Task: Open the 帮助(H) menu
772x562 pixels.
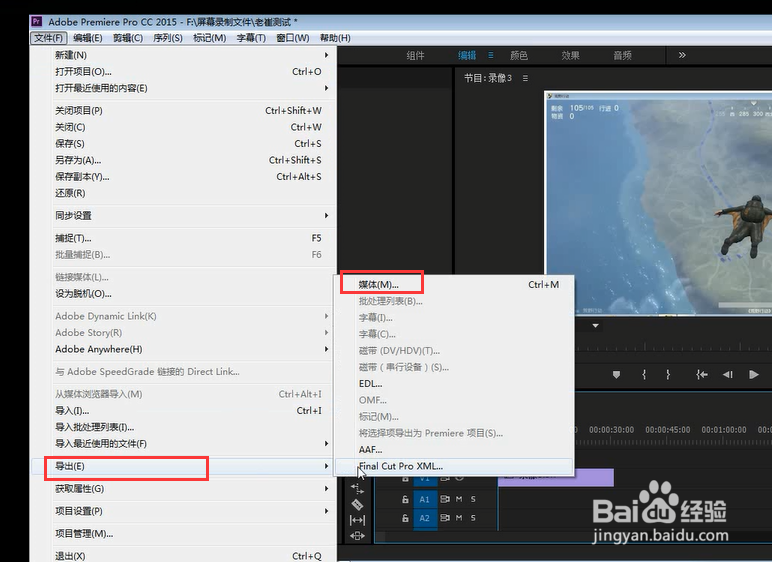Action: click(335, 38)
